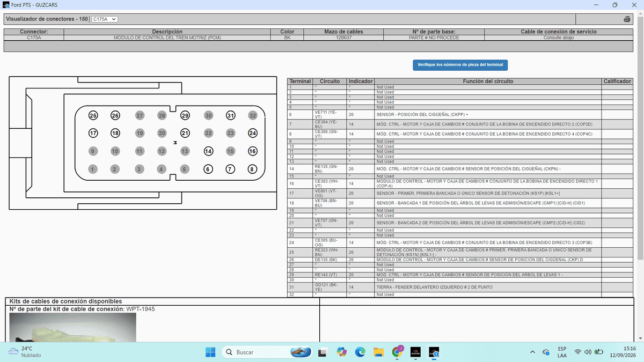Click the 'Función del circuito' column header
Image resolution: width=644 pixels, height=362 pixels.
click(488, 82)
